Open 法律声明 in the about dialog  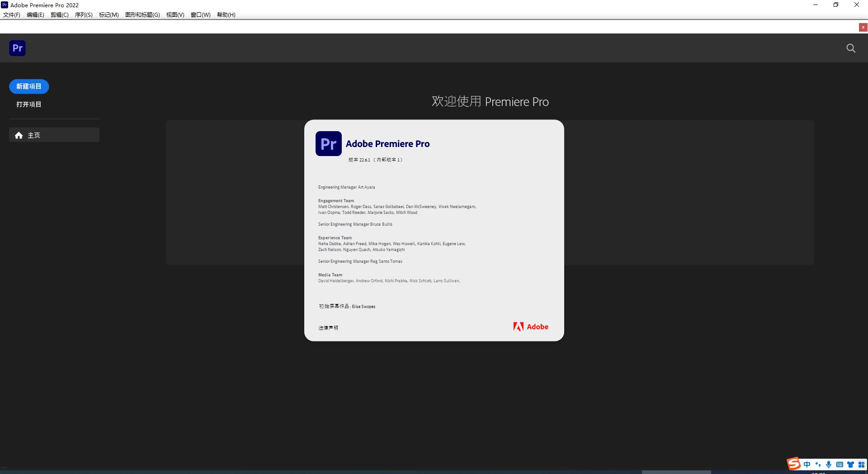pyautogui.click(x=328, y=327)
